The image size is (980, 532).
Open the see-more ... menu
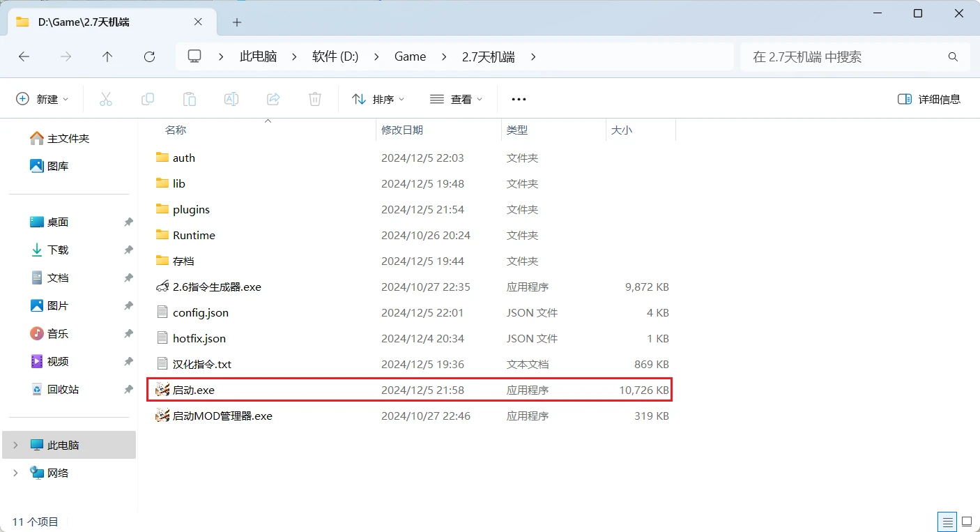tap(518, 98)
